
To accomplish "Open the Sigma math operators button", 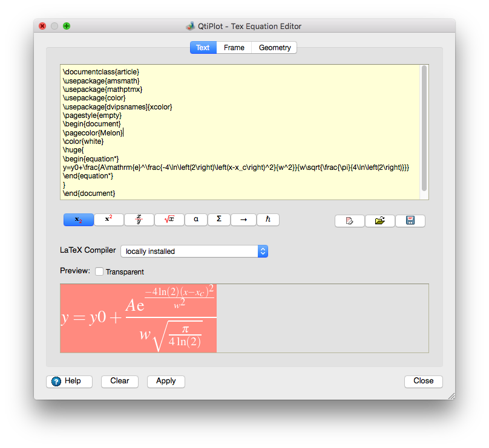I will pos(219,219).
